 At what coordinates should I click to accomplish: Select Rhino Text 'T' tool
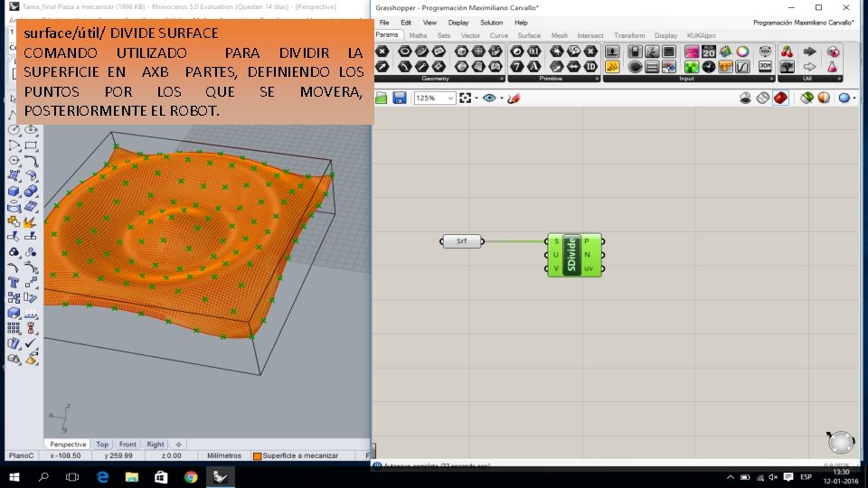tap(14, 283)
